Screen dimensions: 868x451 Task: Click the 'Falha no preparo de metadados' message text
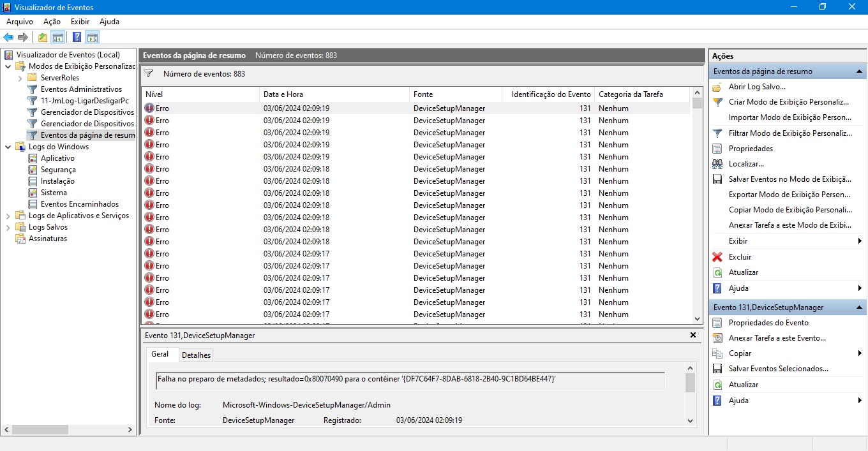356,379
